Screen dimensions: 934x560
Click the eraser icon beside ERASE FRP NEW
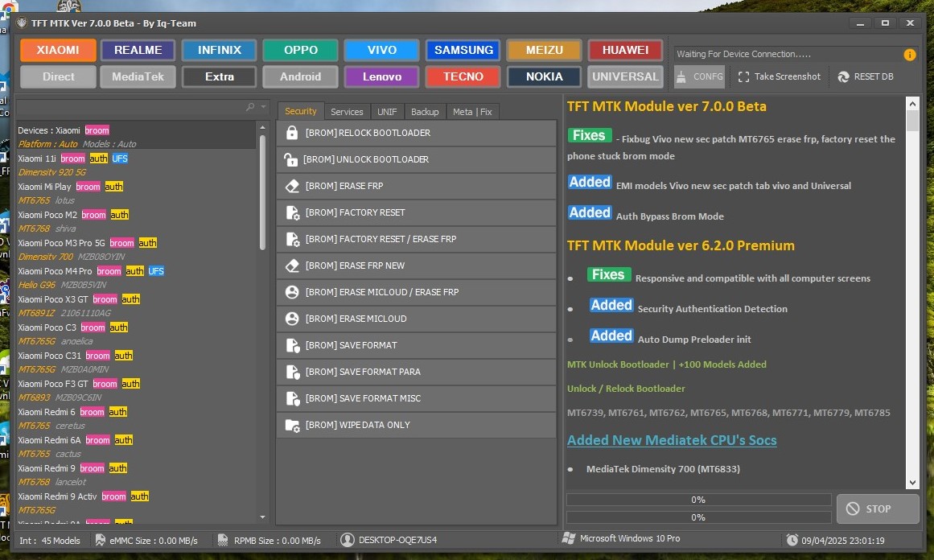tap(292, 266)
